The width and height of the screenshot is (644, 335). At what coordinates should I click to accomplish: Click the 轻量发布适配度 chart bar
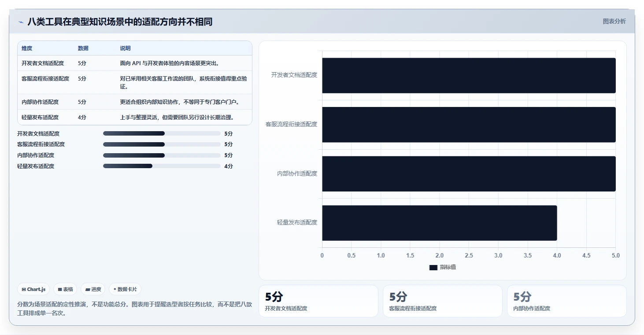[x=440, y=223]
